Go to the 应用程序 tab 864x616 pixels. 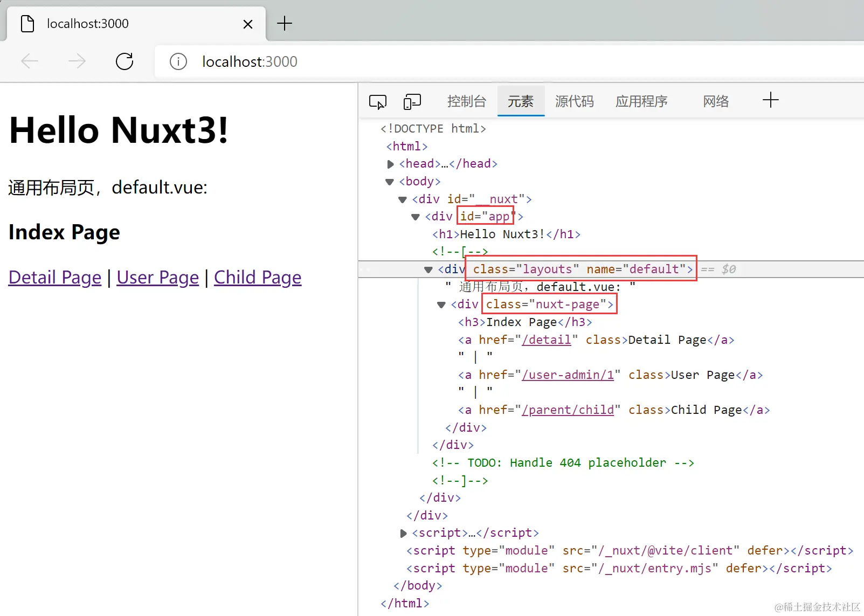641,101
